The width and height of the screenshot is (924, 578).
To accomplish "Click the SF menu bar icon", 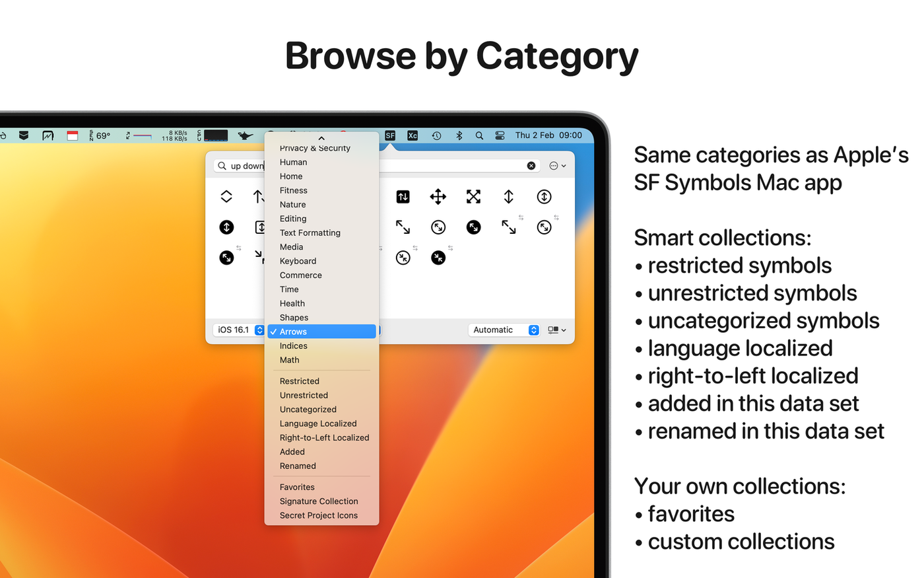I will pyautogui.click(x=390, y=135).
